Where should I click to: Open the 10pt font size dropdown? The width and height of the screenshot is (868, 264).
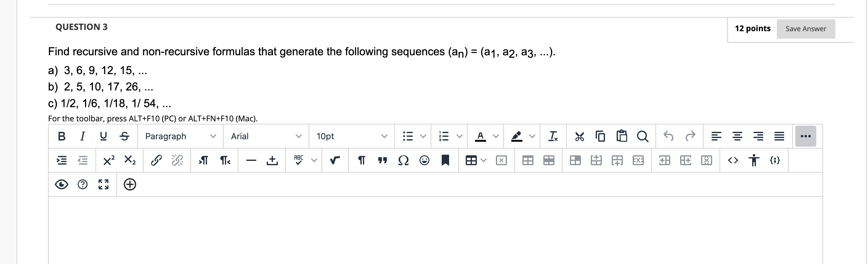[x=351, y=136]
